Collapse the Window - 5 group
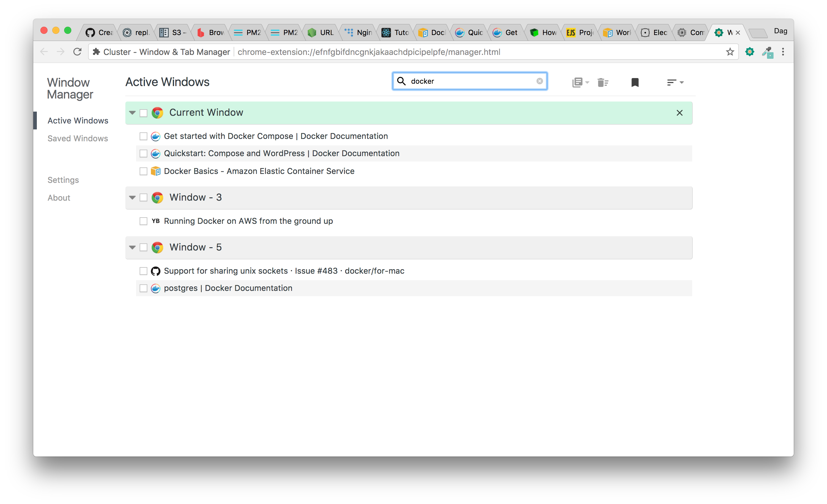 click(x=132, y=248)
